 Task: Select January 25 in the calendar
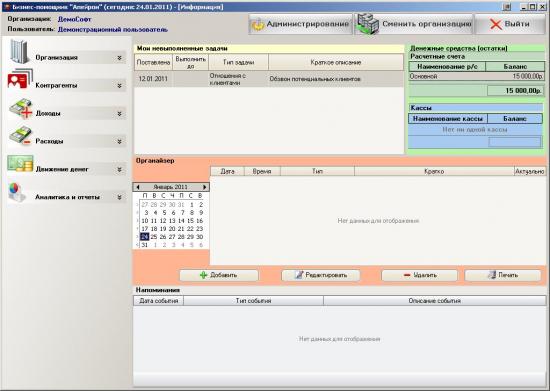click(x=154, y=237)
